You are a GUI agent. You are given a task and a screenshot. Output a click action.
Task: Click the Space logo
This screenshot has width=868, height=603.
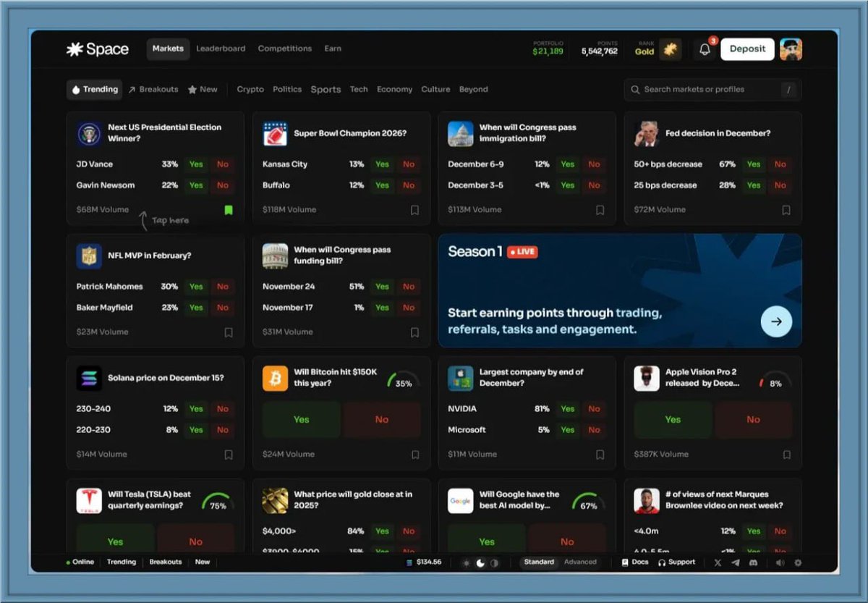98,49
